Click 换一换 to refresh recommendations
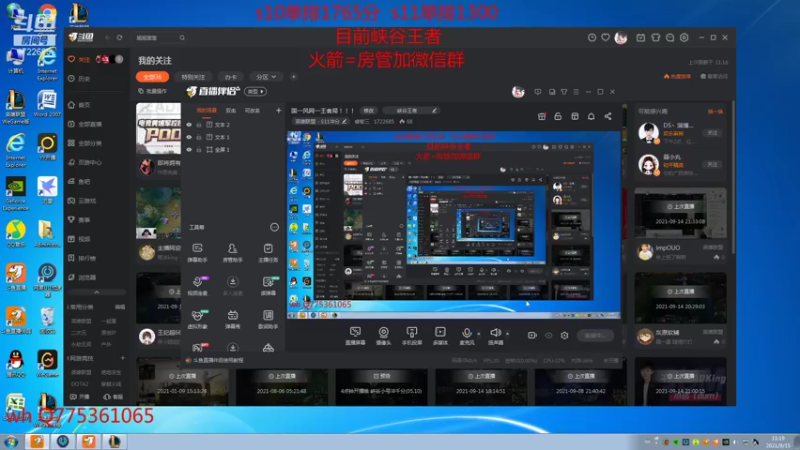The image size is (800, 450). click(x=715, y=111)
